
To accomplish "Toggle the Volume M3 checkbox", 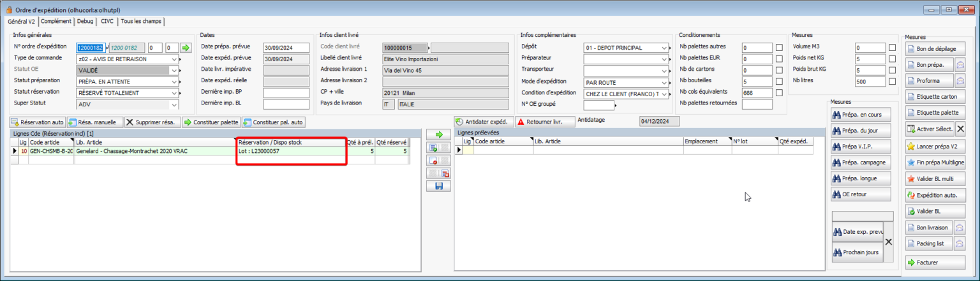I will click(x=891, y=47).
